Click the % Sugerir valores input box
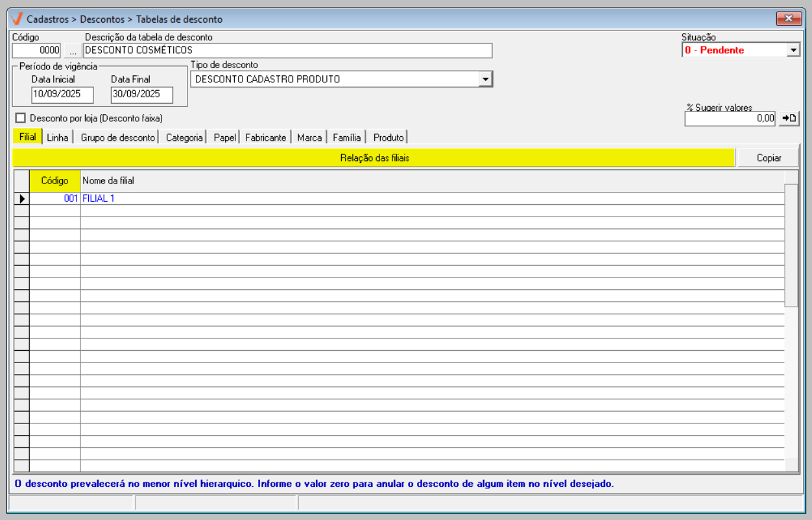The width and height of the screenshot is (812, 520). [x=730, y=119]
